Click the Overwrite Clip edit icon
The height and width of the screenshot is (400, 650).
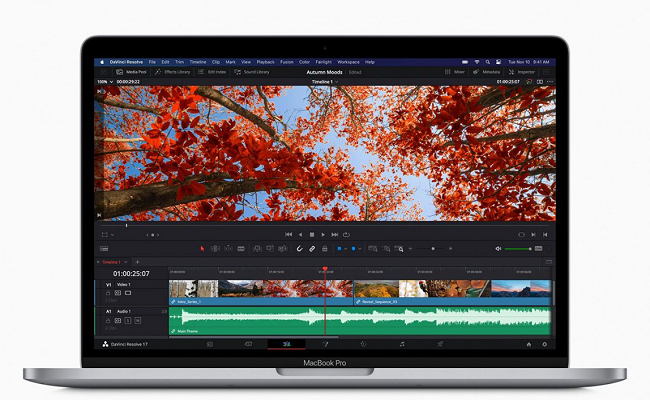pyautogui.click(x=270, y=249)
